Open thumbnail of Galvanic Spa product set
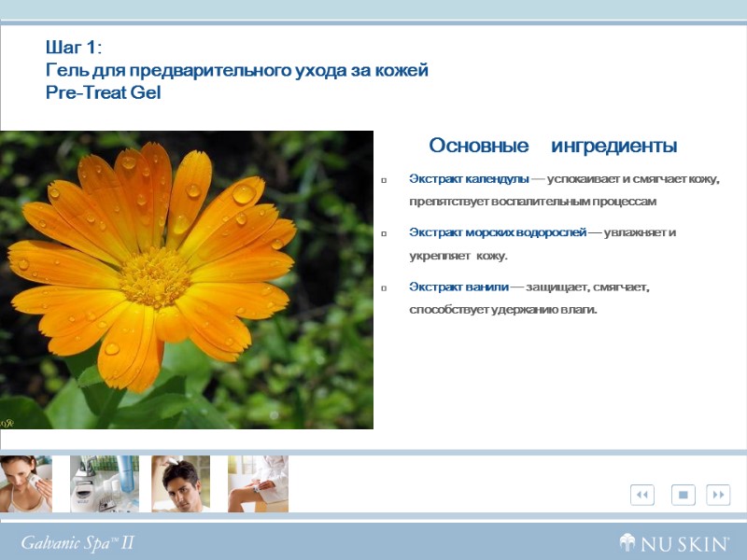 (x=105, y=483)
